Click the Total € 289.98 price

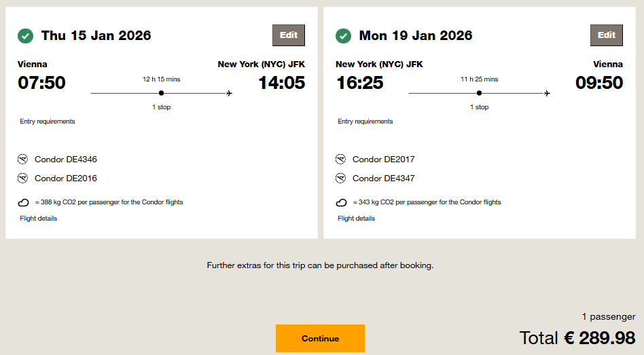[x=577, y=338]
